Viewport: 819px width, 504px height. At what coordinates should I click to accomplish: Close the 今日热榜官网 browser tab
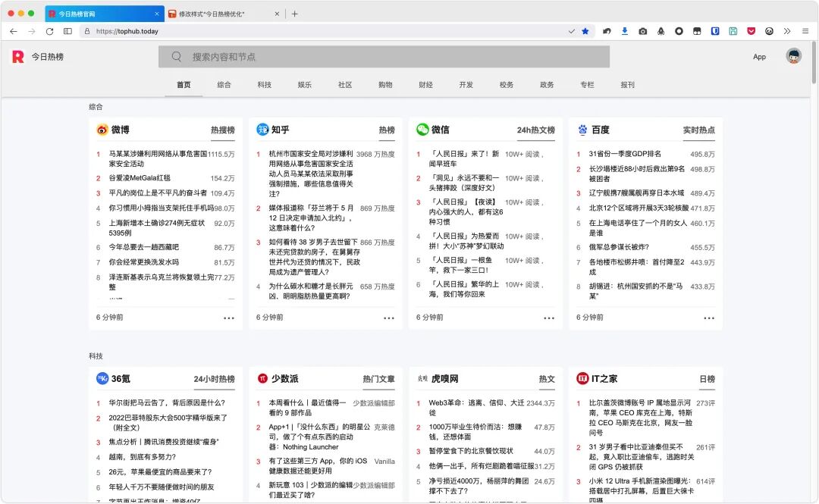(157, 14)
